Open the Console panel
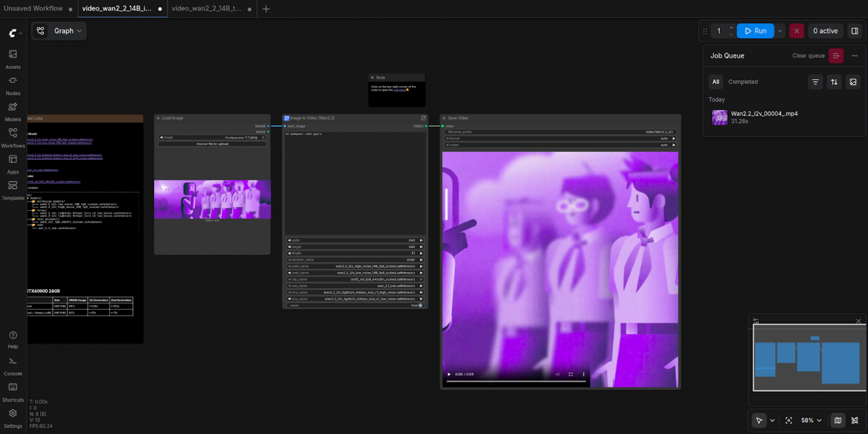 point(13,366)
